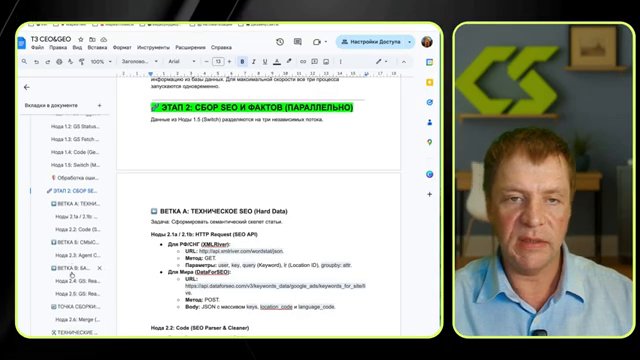This screenshot has width=640, height=360.
Task: Open the Arial font dropdown
Action: [182, 62]
